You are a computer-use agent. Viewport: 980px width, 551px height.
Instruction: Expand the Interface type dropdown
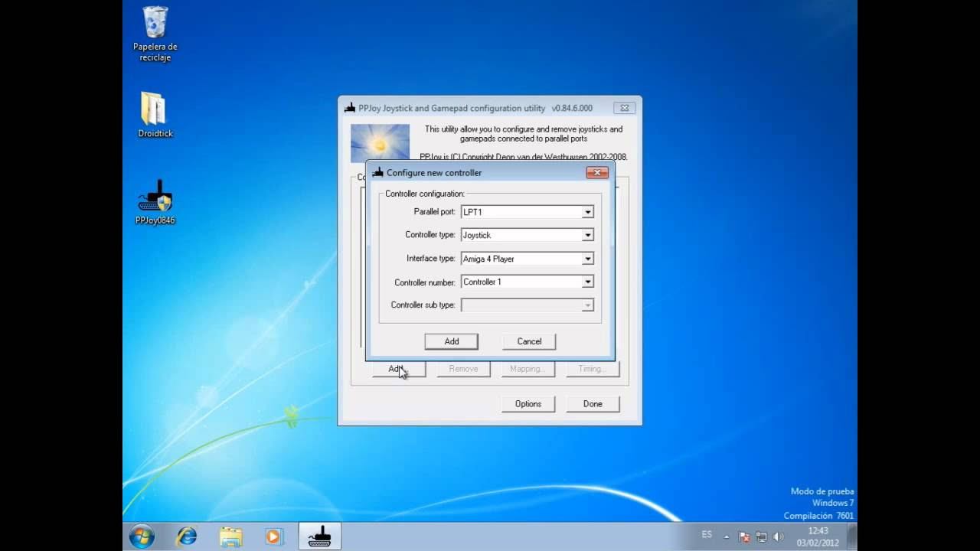point(588,259)
